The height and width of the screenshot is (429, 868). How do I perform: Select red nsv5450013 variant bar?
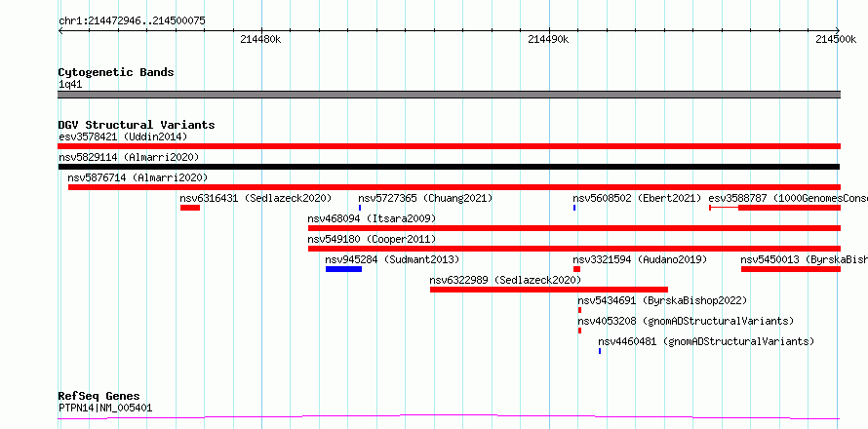tap(791, 269)
